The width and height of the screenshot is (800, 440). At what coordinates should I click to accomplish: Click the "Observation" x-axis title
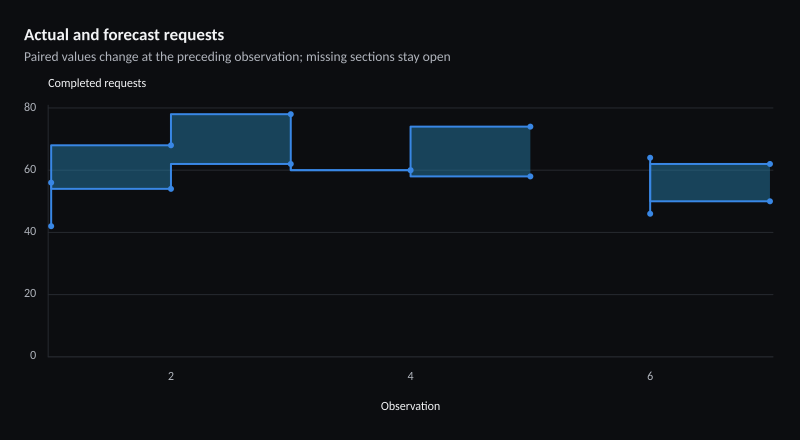point(410,406)
